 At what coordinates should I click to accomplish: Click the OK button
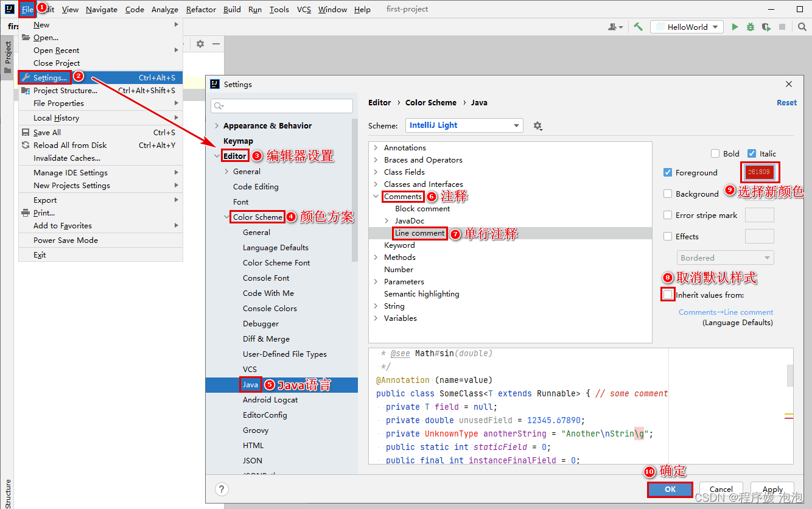point(670,489)
